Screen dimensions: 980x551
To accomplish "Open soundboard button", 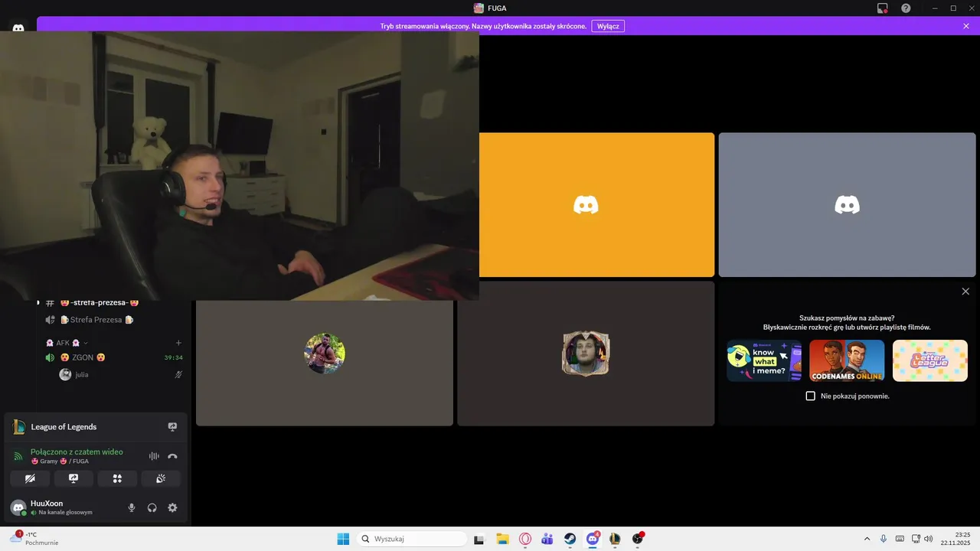I will (x=161, y=478).
